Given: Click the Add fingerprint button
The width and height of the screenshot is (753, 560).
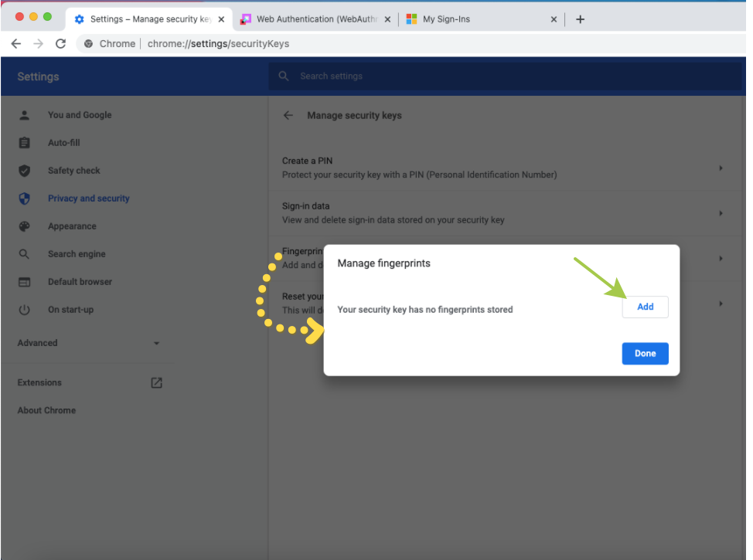Looking at the screenshot, I should coord(645,307).
